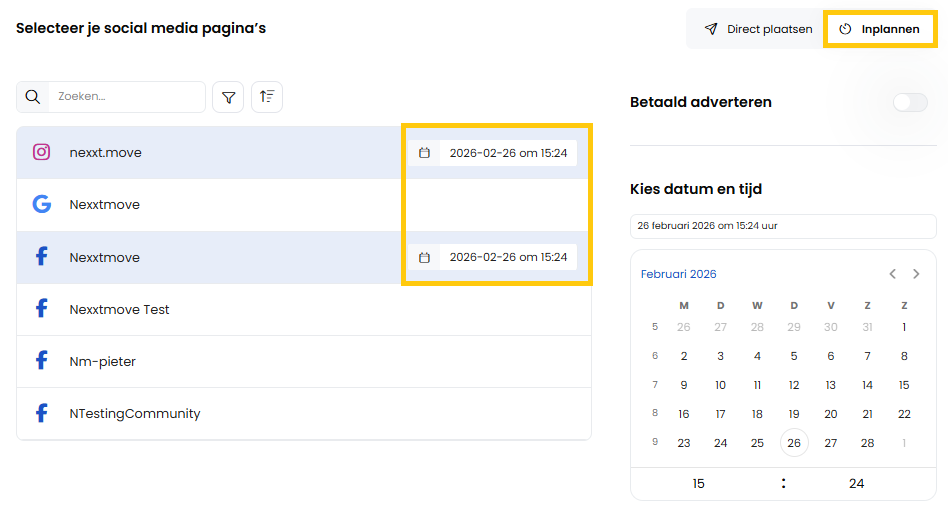
Task: Click calendar icon in Facebook Nexxtmove row
Action: pos(424,257)
